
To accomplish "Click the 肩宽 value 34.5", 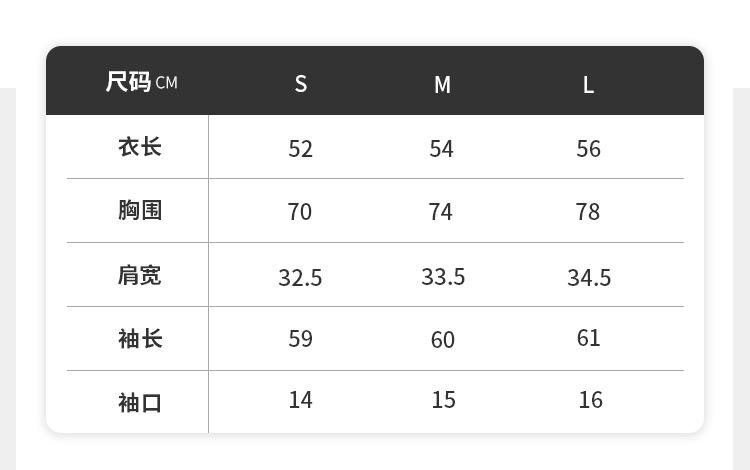I will [589, 278].
